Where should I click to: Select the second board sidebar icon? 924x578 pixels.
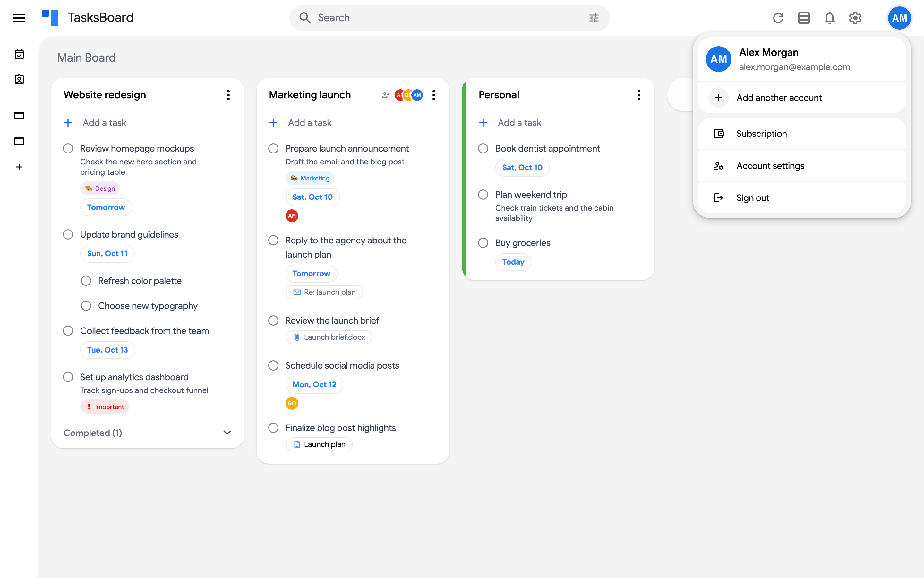19,141
